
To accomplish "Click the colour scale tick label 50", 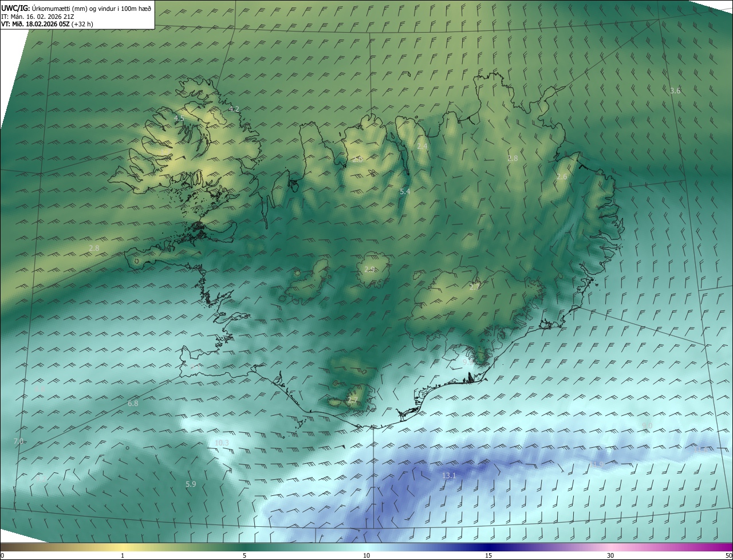I will tap(728, 555).
